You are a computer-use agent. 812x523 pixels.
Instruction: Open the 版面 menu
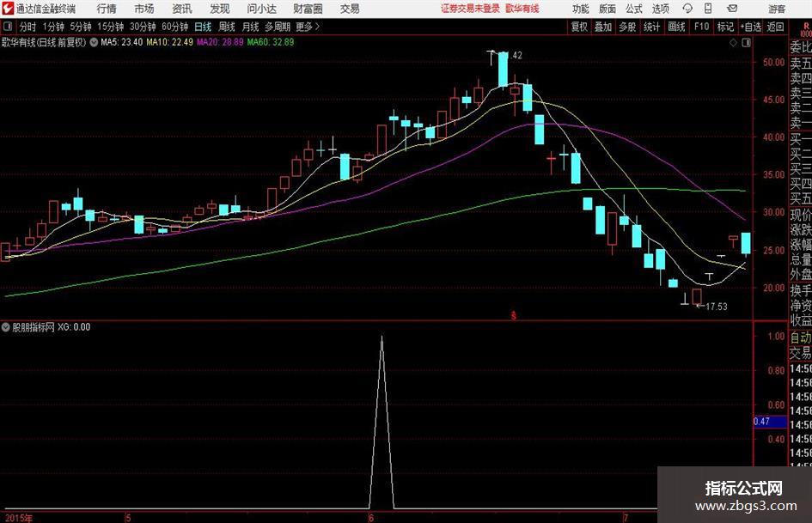[607, 9]
